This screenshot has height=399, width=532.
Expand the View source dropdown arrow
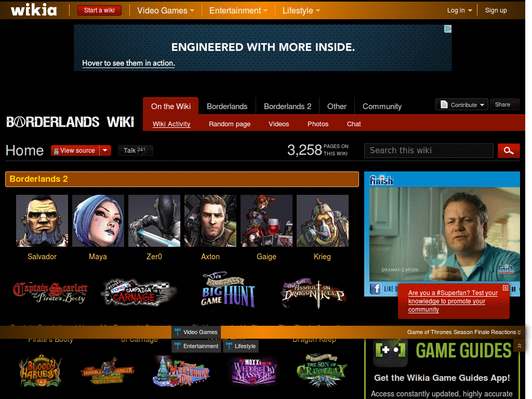click(105, 150)
